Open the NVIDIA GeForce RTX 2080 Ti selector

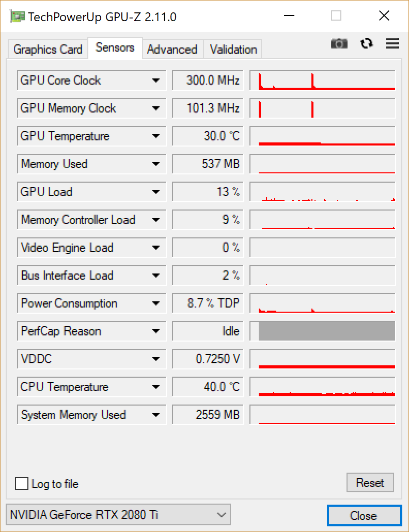pyautogui.click(x=118, y=514)
